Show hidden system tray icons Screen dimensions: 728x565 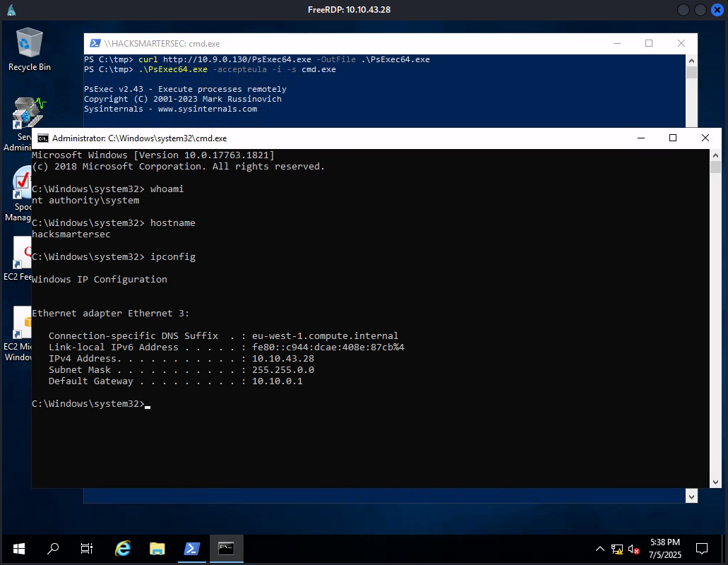[600, 549]
